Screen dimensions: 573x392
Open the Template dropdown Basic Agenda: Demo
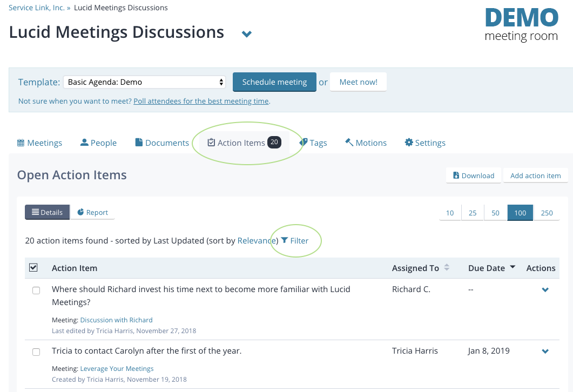coord(144,82)
